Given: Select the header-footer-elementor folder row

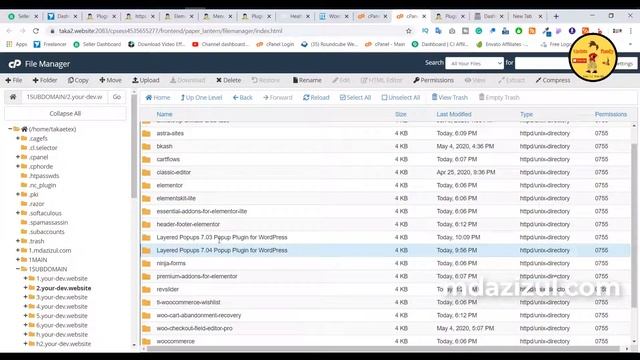Looking at the screenshot, I should pyautogui.click(x=386, y=224).
